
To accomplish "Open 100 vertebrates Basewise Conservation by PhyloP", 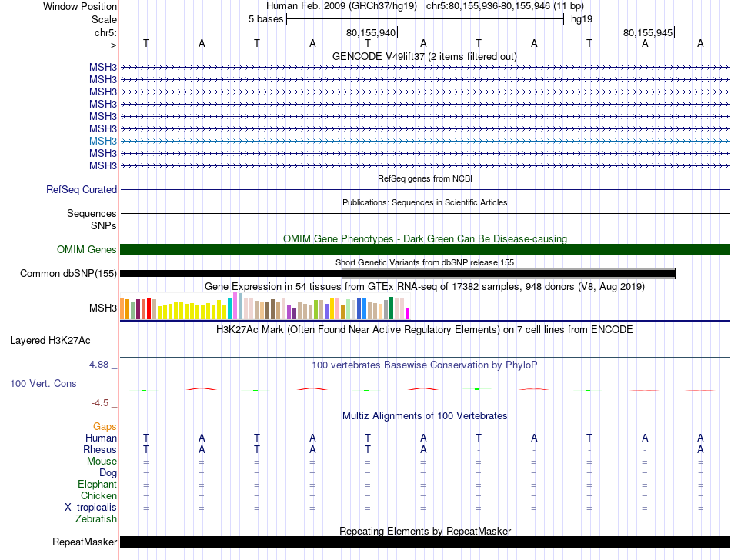I will [425, 365].
